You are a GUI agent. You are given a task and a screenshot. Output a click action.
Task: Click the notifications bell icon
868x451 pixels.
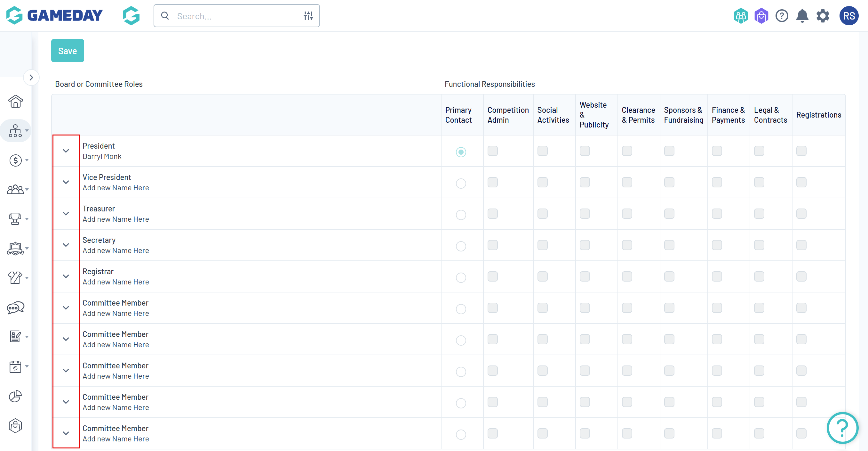(x=802, y=16)
